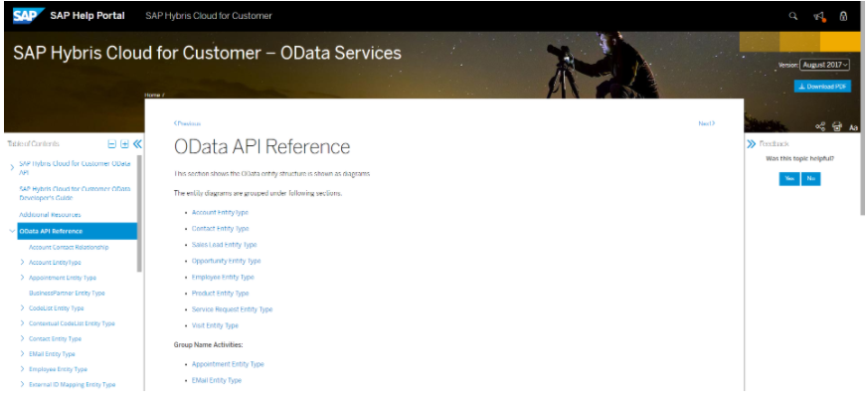Click the SAP logo
Image resolution: width=868 pixels, height=407 pixels.
(28, 16)
